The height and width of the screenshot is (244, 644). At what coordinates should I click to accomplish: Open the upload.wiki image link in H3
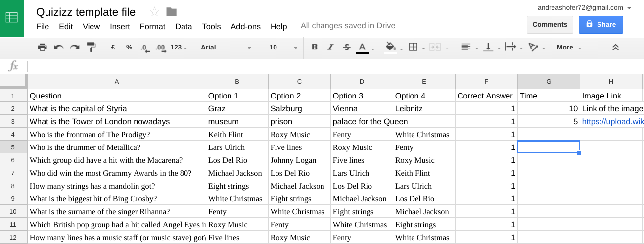coord(612,121)
